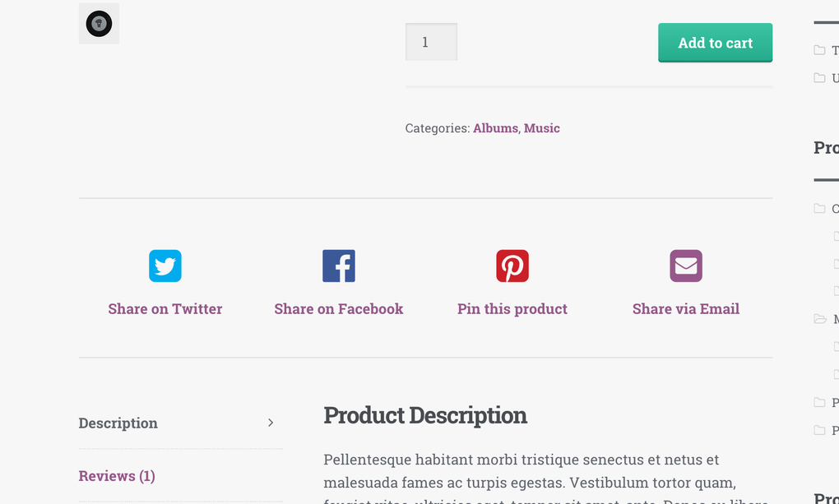Click the Add to cart button
Viewport: 839px width, 504px height.
(715, 42)
